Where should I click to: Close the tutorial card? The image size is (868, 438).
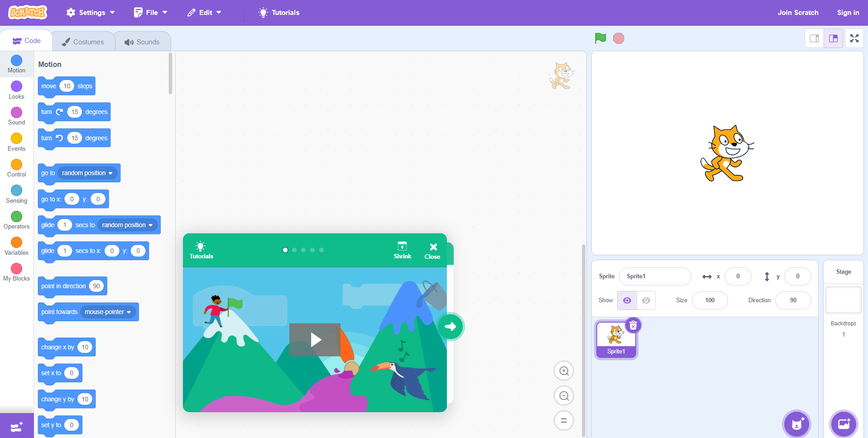[x=432, y=251]
